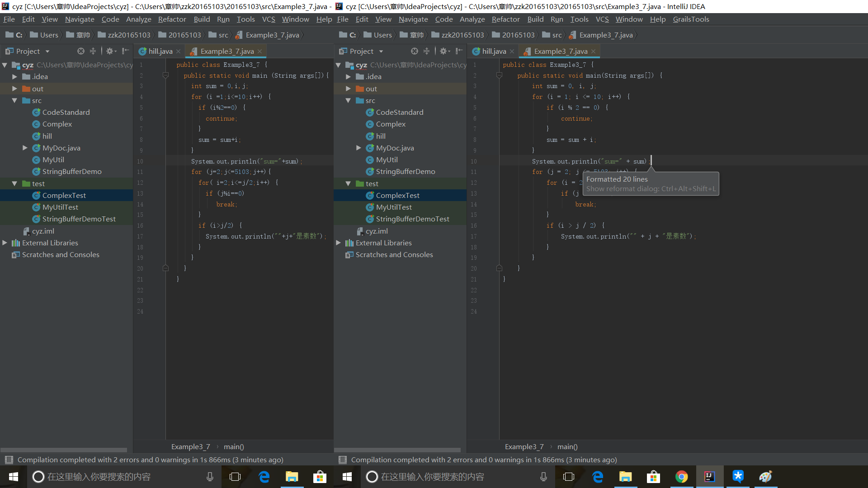
Task: Collapse the test folder in right Project tree
Action: 348,184
